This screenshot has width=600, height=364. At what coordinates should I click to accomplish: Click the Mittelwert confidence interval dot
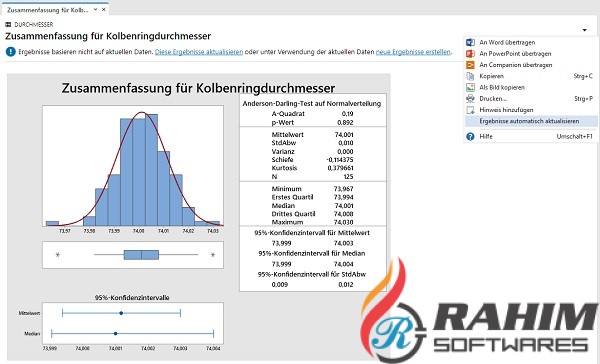pyautogui.click(x=121, y=313)
